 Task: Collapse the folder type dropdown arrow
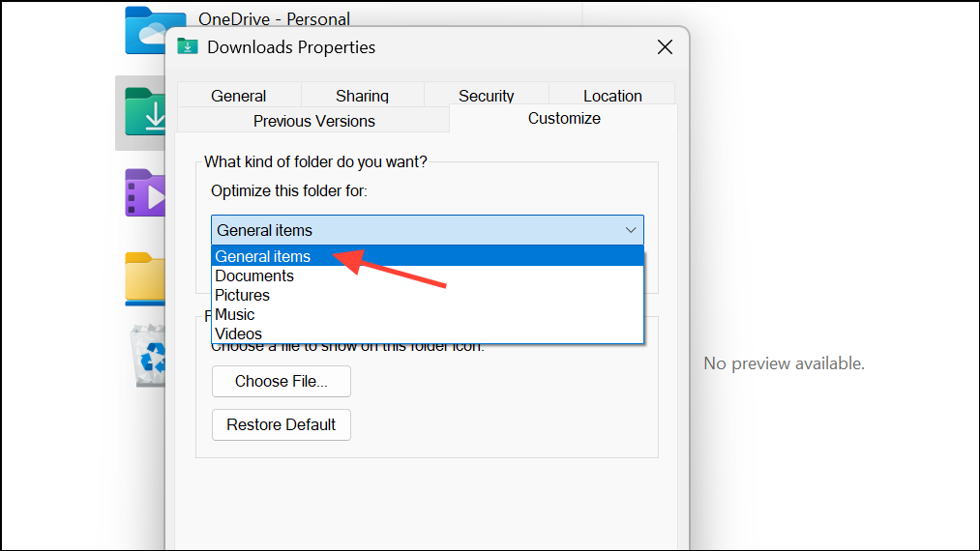(x=631, y=230)
